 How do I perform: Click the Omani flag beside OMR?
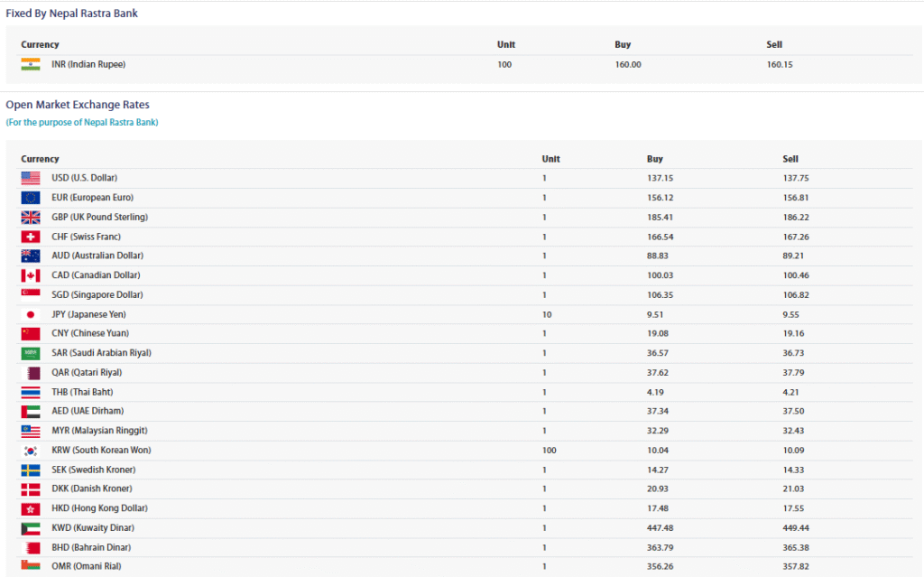[31, 566]
